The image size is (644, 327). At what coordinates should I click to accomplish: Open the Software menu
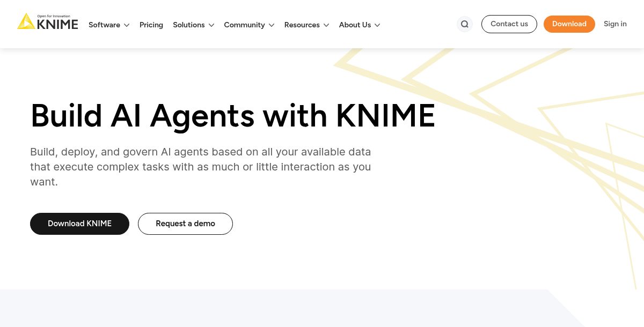104,25
